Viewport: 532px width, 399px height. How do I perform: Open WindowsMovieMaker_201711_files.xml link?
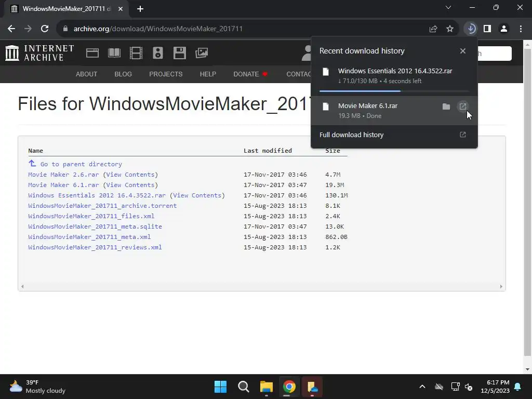[x=91, y=216]
